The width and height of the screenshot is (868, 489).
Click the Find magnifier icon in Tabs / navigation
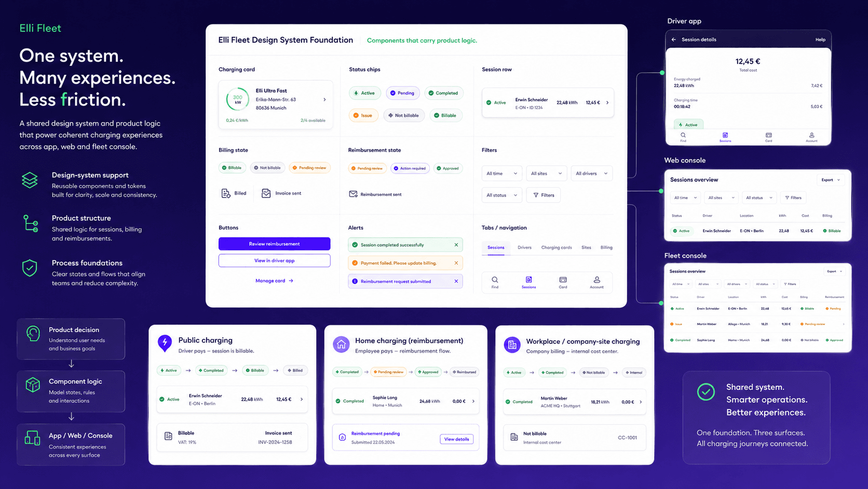(495, 280)
